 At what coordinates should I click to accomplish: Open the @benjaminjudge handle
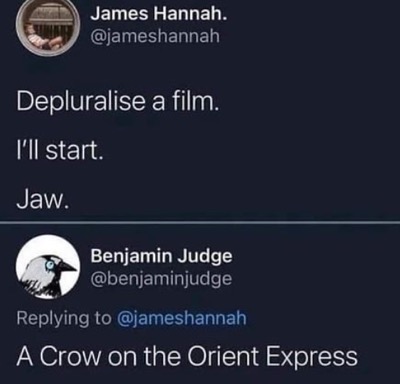pos(162,279)
